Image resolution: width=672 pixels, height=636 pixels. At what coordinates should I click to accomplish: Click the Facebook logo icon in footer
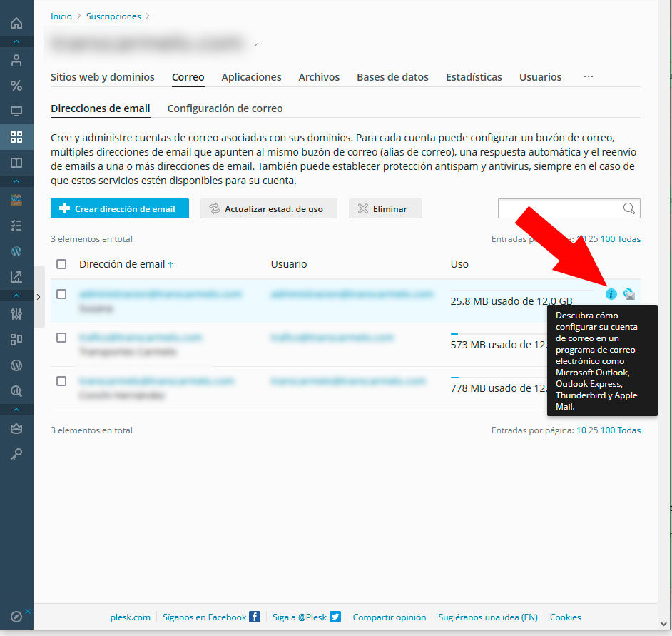click(255, 617)
